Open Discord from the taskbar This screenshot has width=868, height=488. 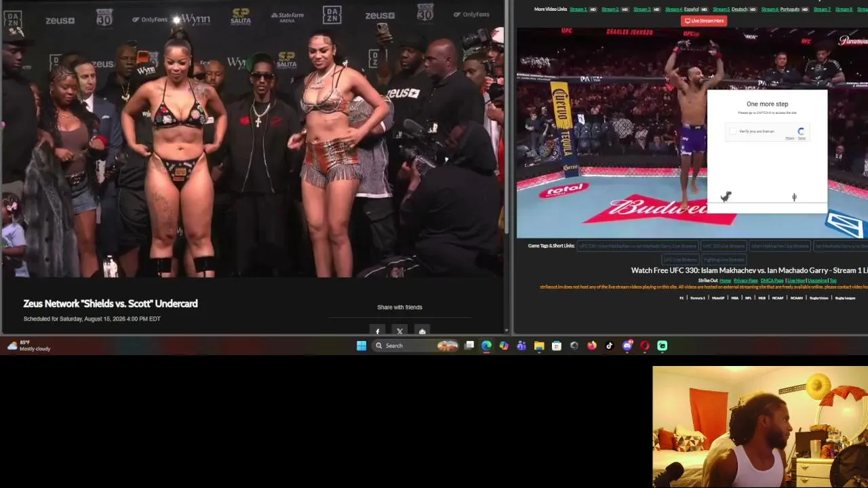coord(627,346)
